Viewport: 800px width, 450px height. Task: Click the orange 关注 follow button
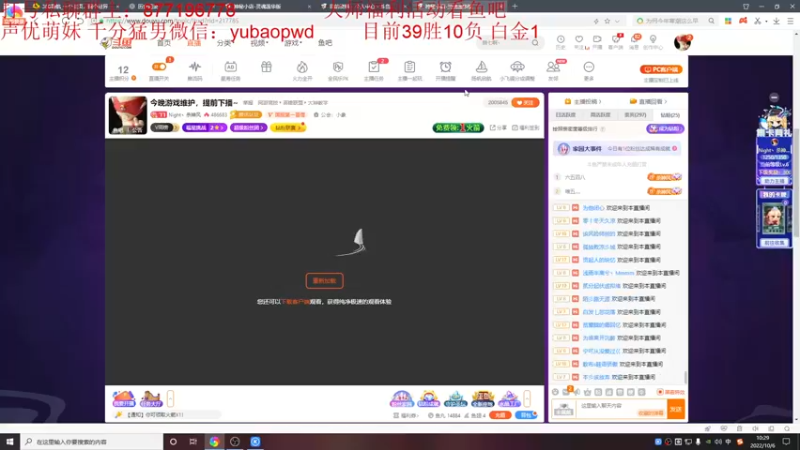click(525, 103)
